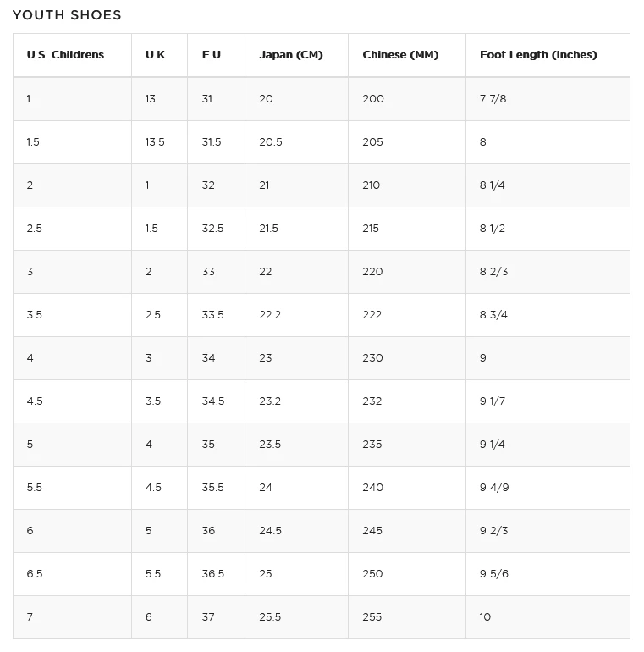644x652 pixels.
Task: Click the E.U. size 37 cell
Action: pyautogui.click(x=208, y=617)
